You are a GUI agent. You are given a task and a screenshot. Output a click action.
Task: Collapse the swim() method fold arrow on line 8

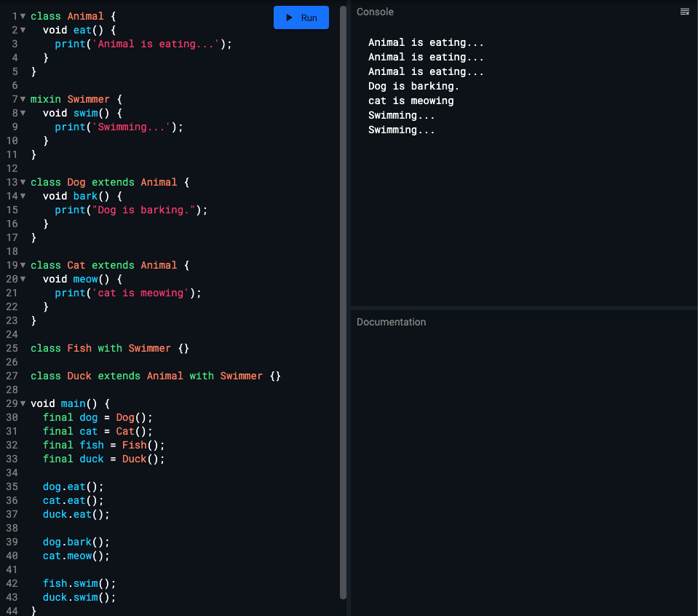click(23, 113)
